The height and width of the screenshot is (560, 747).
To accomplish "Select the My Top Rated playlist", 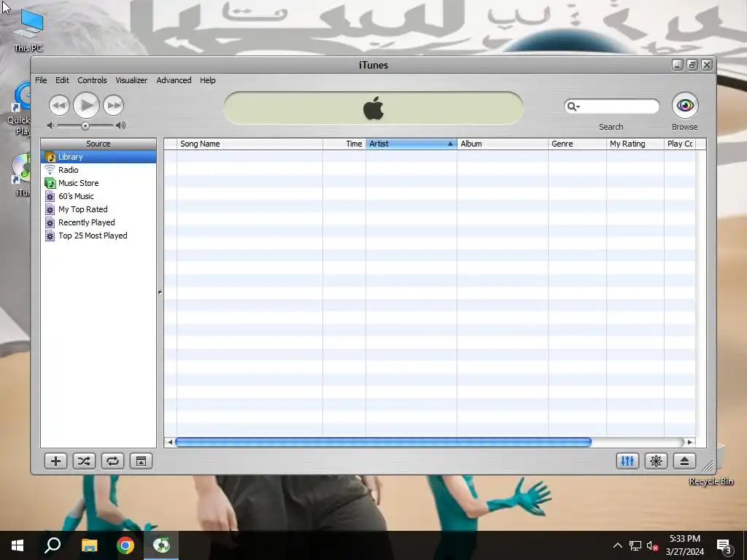I will (x=98, y=209).
